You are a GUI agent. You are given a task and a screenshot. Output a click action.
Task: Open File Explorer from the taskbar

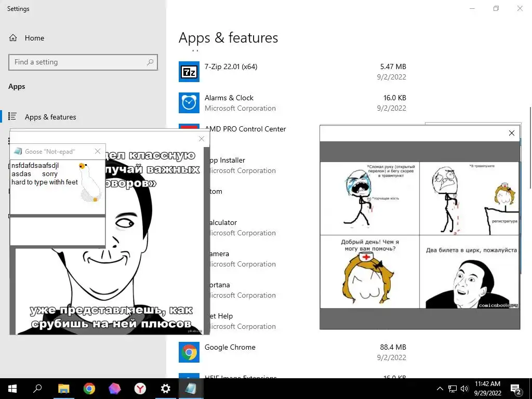(x=63, y=389)
